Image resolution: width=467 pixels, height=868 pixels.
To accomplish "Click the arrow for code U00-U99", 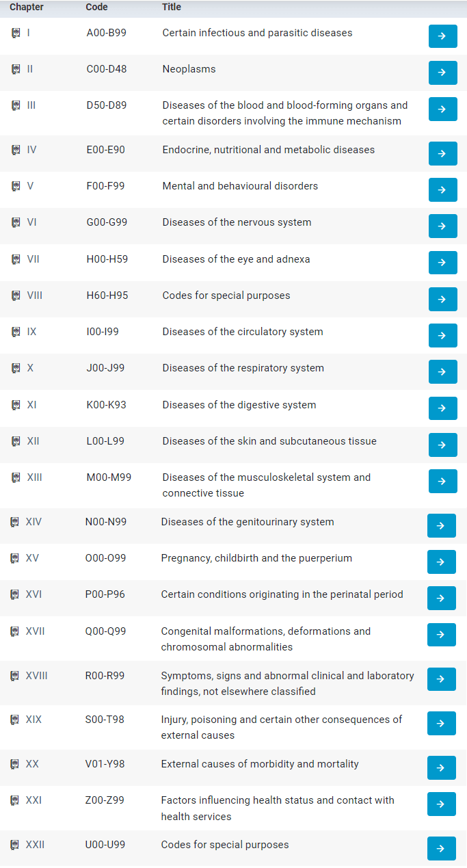I will [441, 848].
